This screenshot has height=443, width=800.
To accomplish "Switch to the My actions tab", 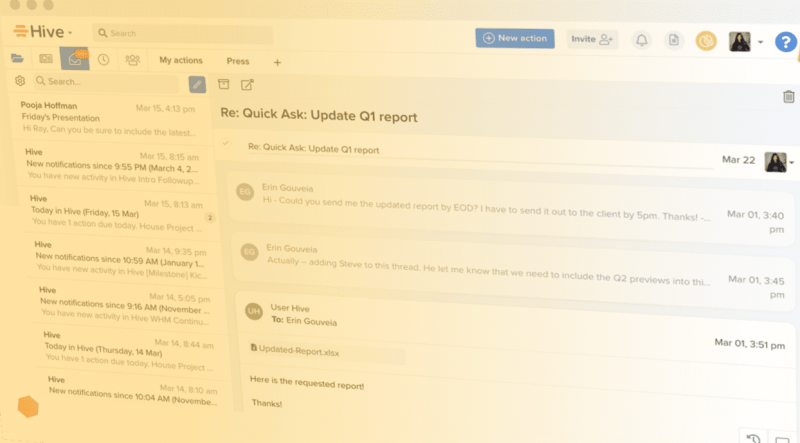I will 181,60.
